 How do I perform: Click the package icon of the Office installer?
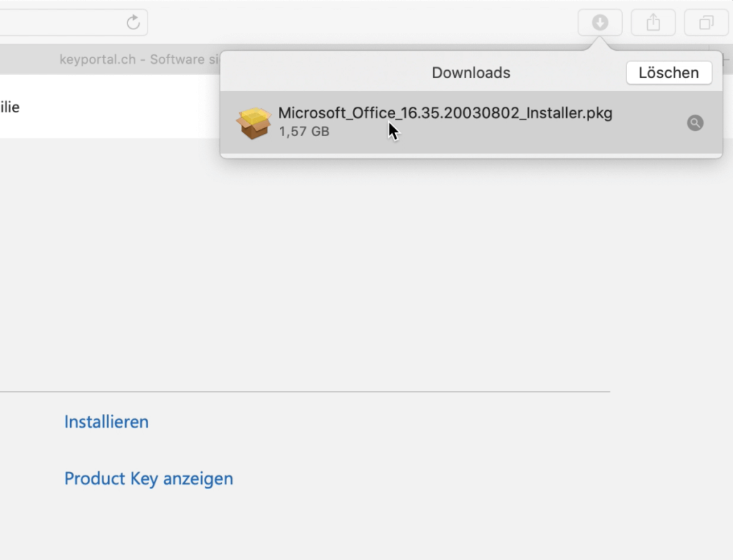click(253, 122)
